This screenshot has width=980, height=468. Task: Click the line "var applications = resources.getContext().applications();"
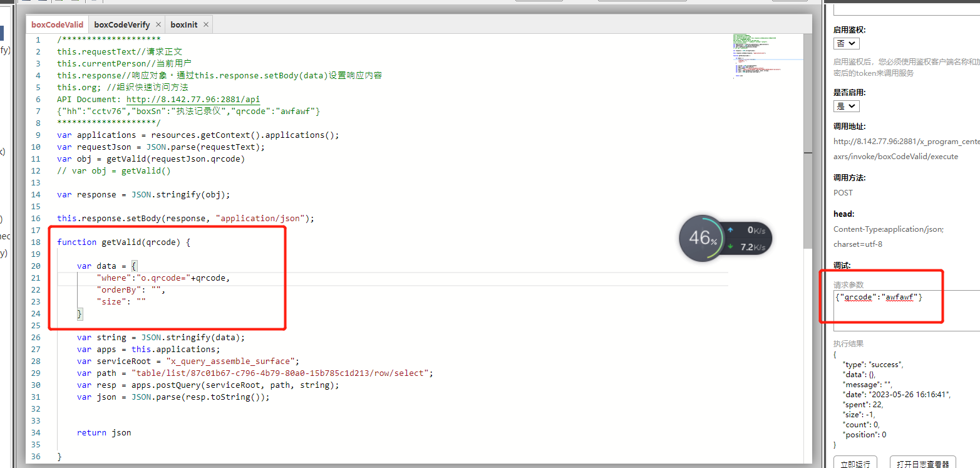coord(198,135)
